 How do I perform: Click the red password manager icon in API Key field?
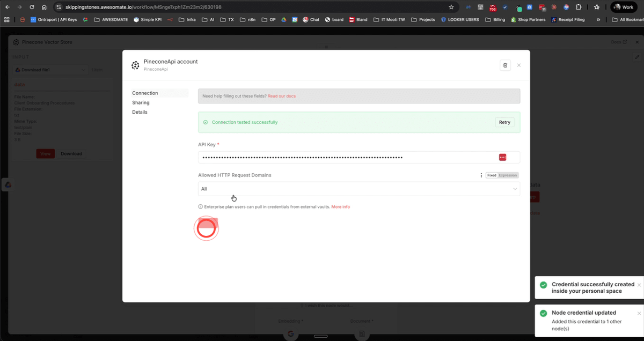pyautogui.click(x=503, y=157)
